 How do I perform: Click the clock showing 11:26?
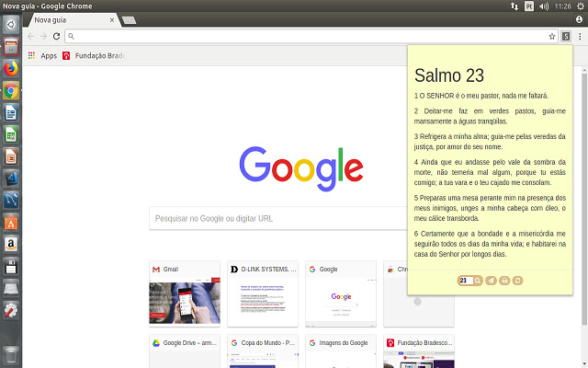(562, 6)
